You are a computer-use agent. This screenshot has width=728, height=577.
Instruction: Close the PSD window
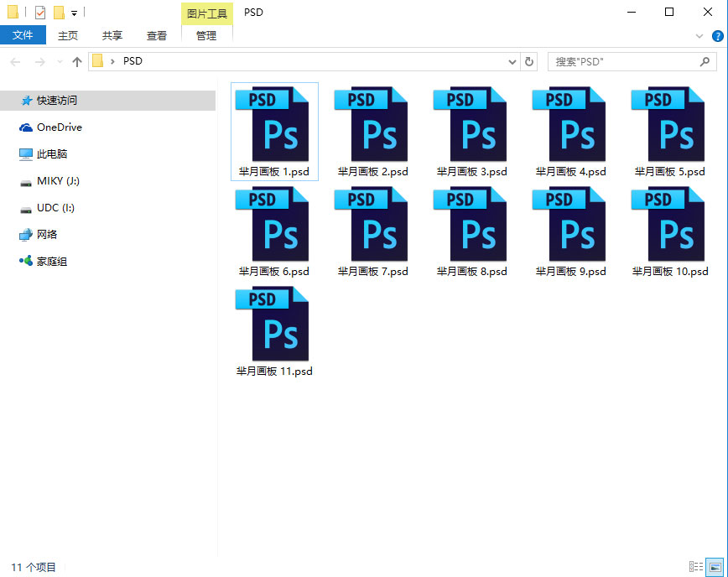click(x=708, y=12)
